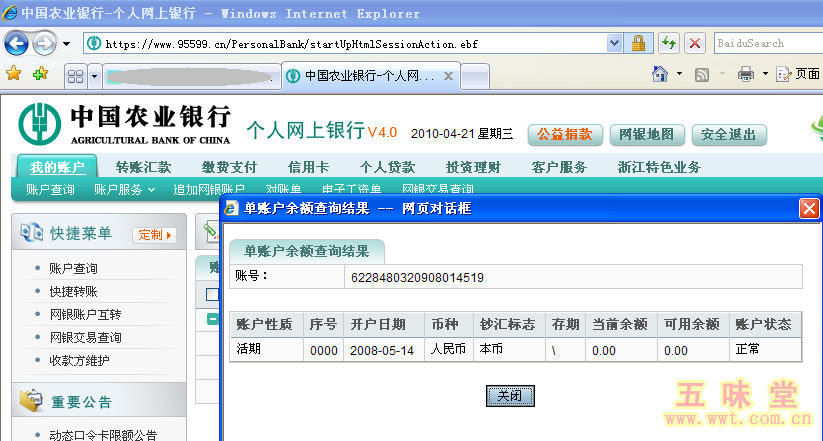Click the IE Forward navigation arrow
Viewport: 823px width, 441px height.
coord(44,44)
